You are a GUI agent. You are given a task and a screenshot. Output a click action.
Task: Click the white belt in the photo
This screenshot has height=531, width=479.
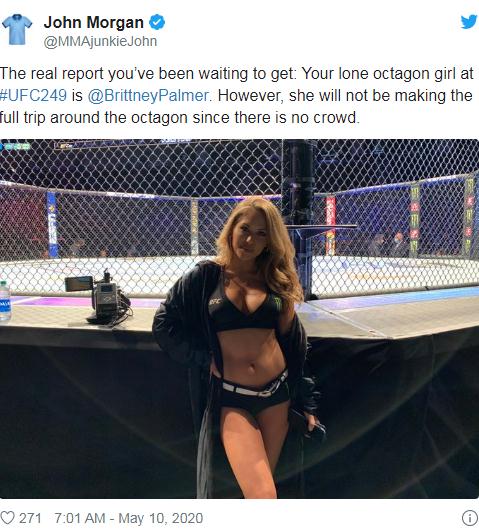[x=255, y=387]
